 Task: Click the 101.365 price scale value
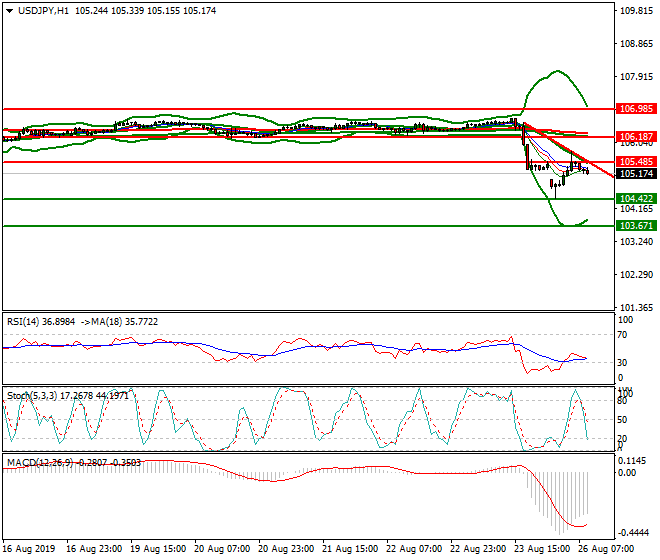pyautogui.click(x=636, y=307)
